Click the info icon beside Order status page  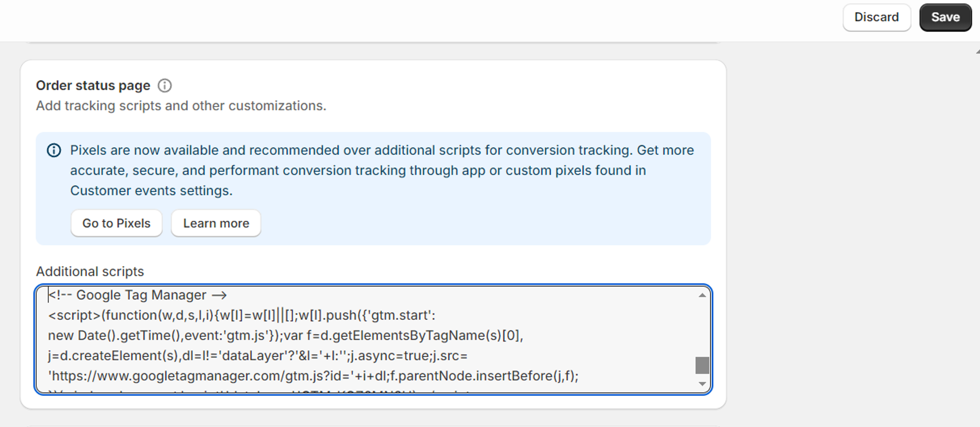(165, 85)
